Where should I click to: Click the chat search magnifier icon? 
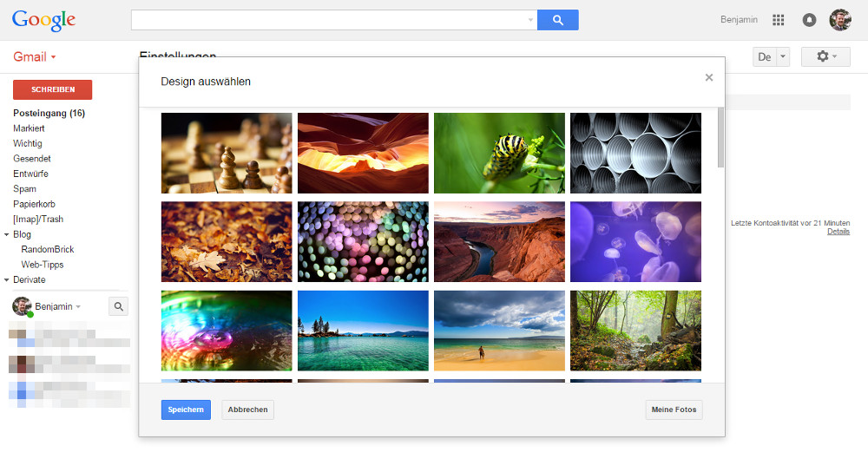tap(119, 306)
